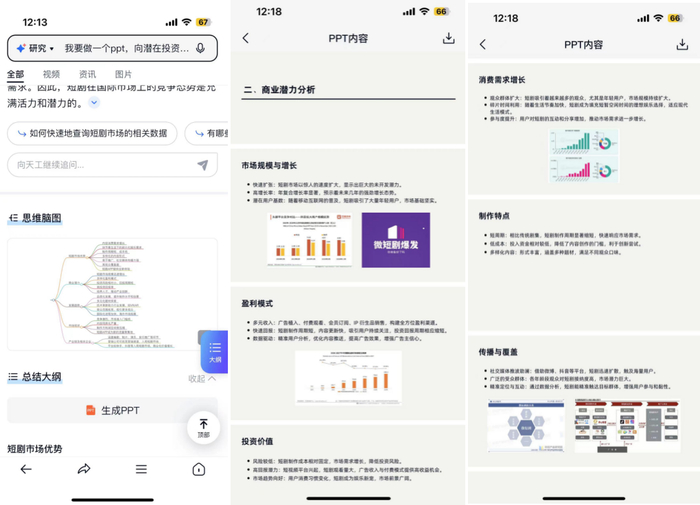Select suggestion 如何快速地查询短剧市场的相关数据
Viewport: 700px width, 505px height.
tap(92, 133)
